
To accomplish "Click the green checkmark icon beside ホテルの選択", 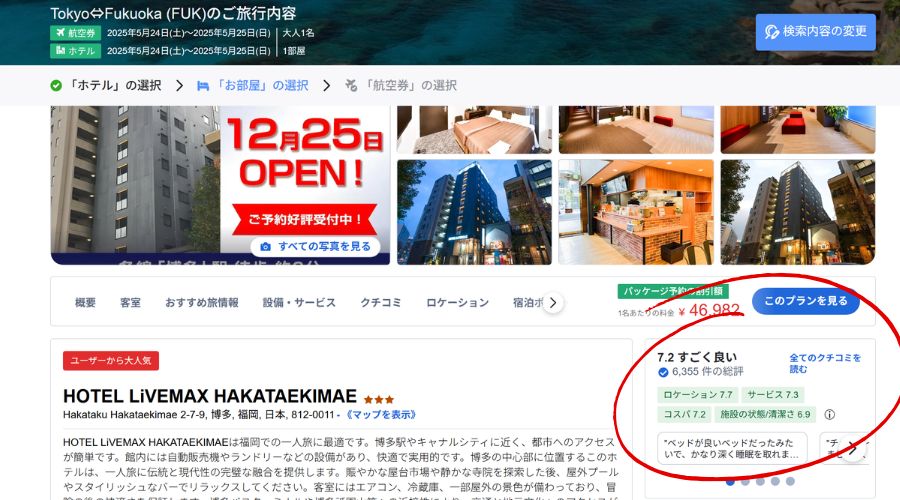I will (x=56, y=86).
